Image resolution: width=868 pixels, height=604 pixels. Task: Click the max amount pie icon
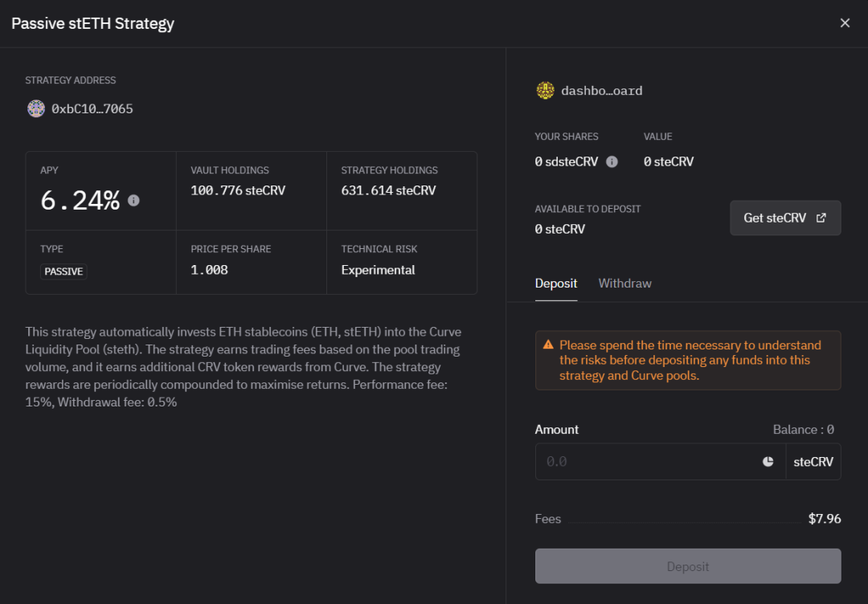(768, 461)
